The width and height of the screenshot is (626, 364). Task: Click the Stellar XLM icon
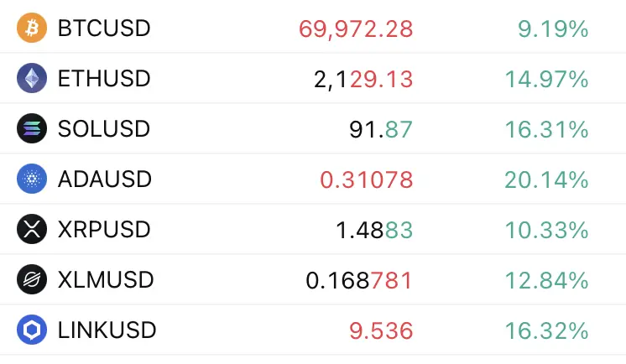[x=32, y=279]
